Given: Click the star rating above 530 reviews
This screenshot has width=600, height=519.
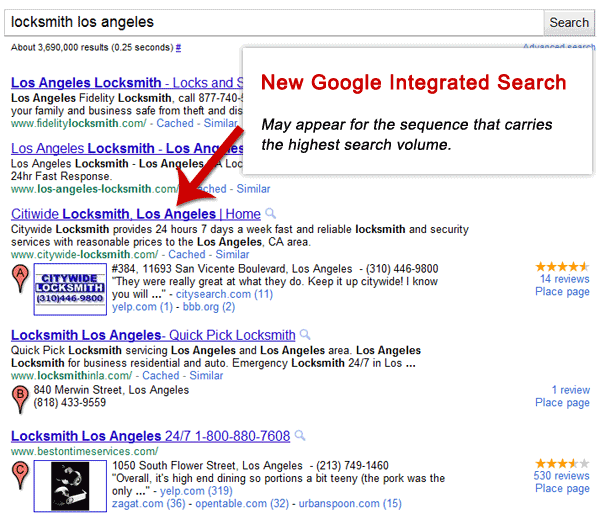Looking at the screenshot, I should click(x=562, y=464).
